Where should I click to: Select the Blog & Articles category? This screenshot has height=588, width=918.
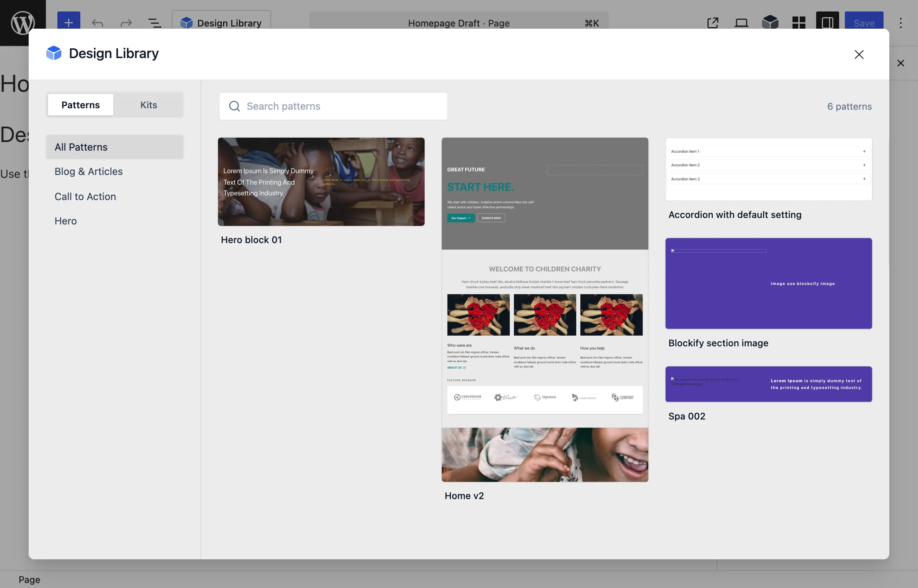point(114,171)
